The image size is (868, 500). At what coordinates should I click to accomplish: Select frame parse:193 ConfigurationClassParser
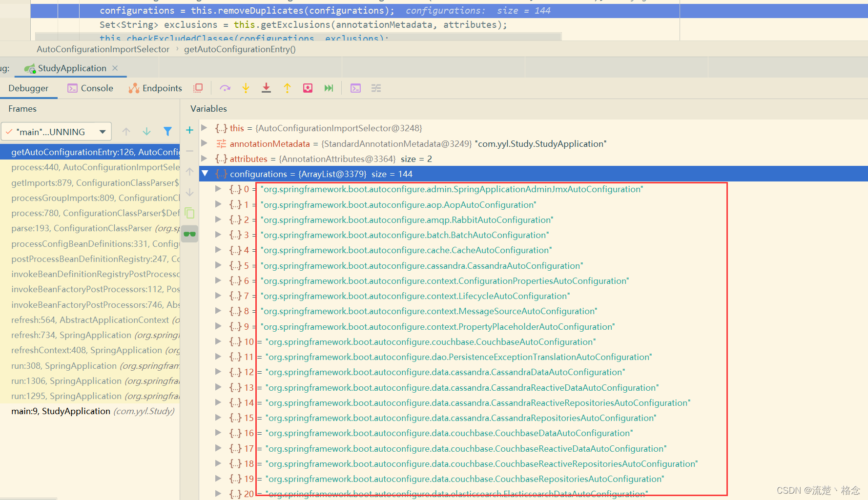(90, 228)
